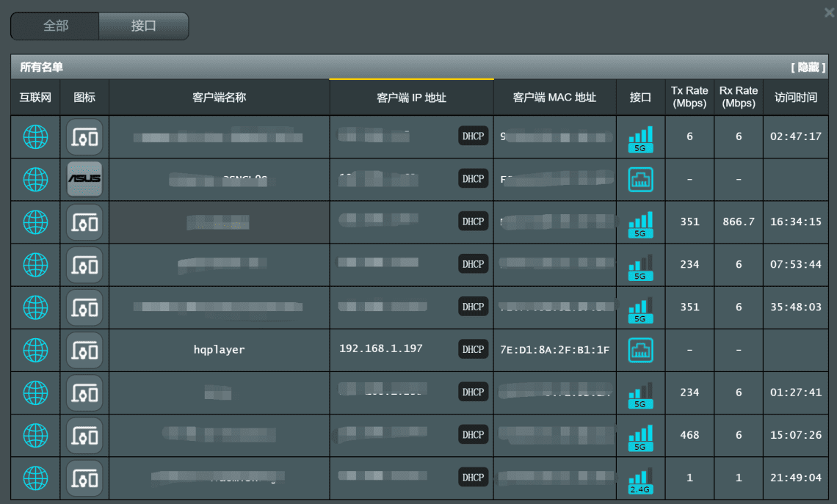Viewport: 837px width, 504px height.
Task: Toggle the internet globe in last row
Action: (34, 478)
